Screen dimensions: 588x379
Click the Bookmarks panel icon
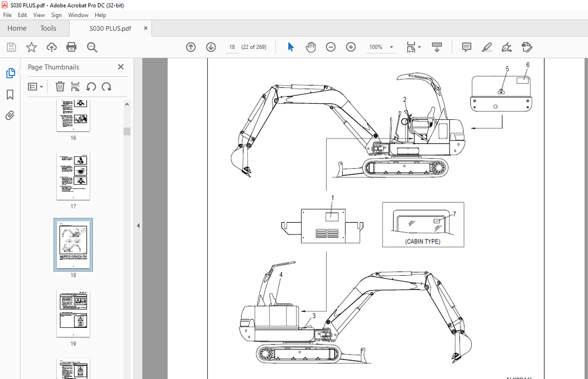pos(10,94)
